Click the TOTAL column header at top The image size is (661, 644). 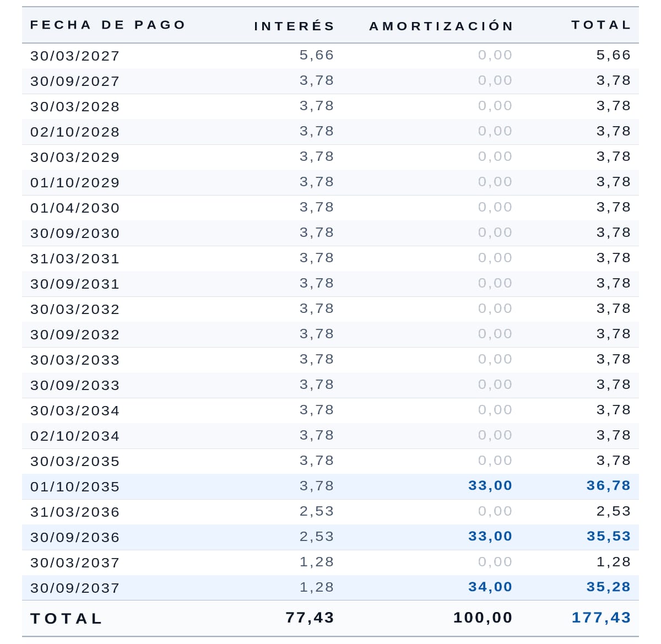pos(601,25)
